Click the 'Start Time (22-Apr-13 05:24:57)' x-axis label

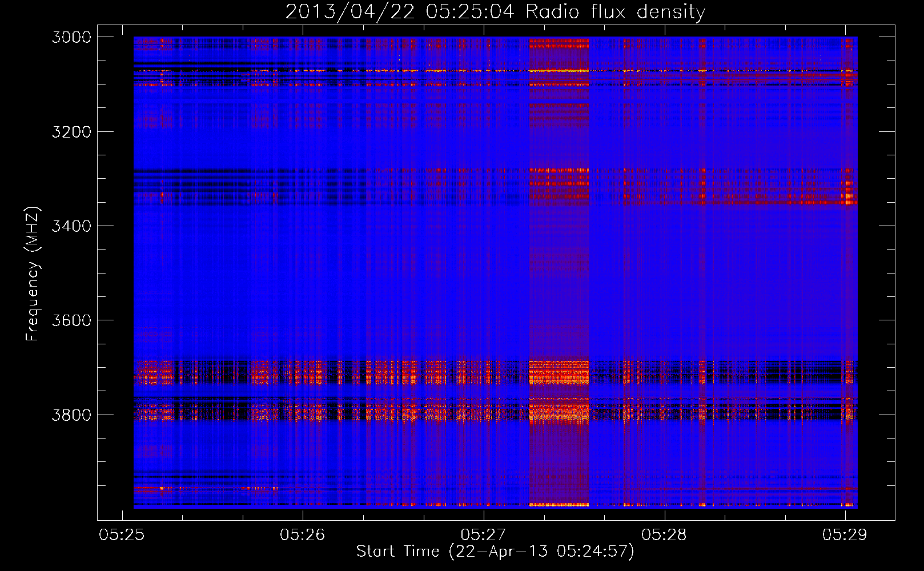pos(495,552)
